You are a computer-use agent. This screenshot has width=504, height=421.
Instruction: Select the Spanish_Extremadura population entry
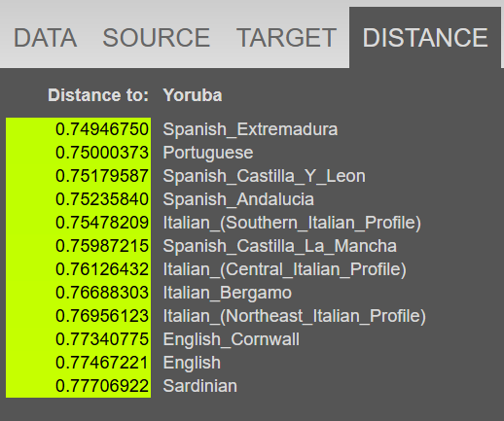click(x=250, y=129)
